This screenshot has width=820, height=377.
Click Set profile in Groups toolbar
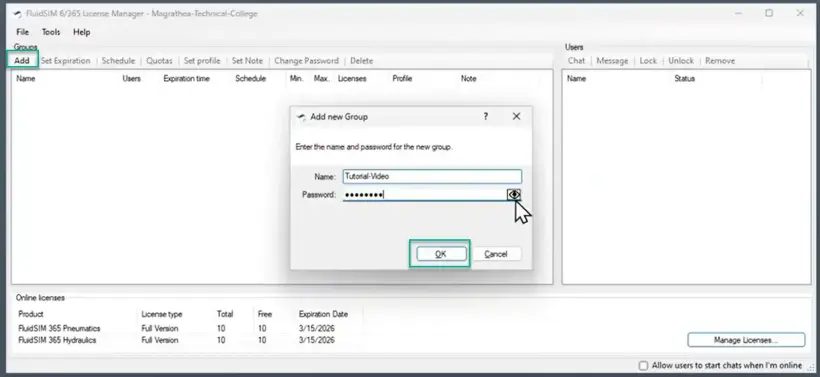click(202, 61)
